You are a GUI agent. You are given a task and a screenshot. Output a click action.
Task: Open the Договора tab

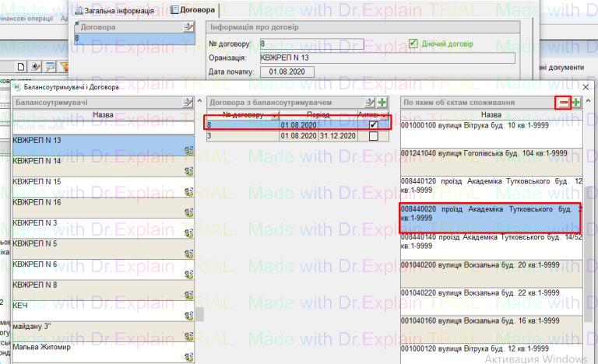click(x=193, y=10)
